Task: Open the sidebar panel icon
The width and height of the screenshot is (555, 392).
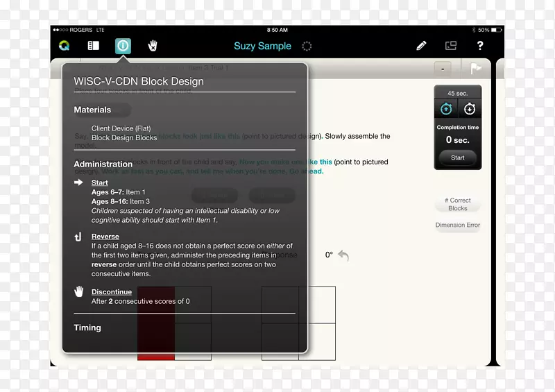Action: (x=94, y=46)
